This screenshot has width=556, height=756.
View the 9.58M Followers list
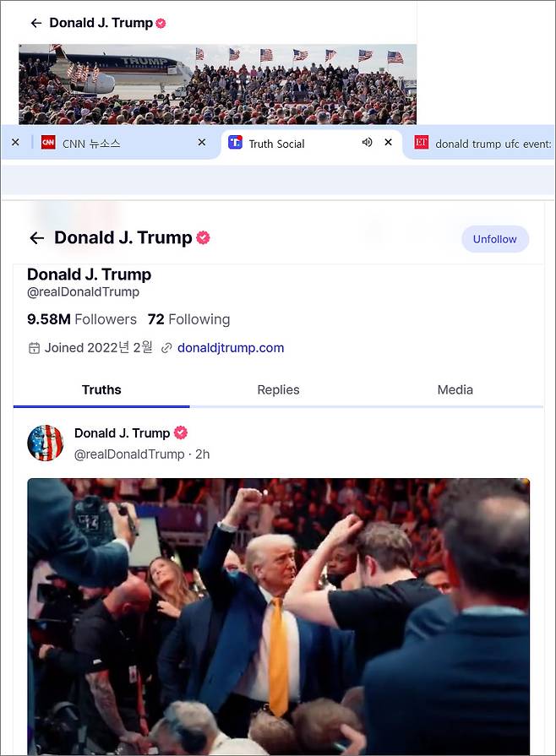[82, 319]
